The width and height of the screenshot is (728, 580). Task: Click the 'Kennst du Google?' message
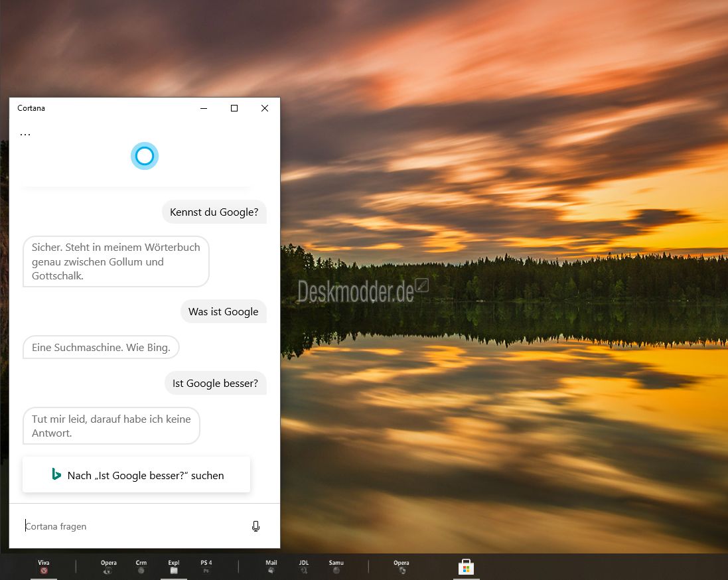click(214, 212)
